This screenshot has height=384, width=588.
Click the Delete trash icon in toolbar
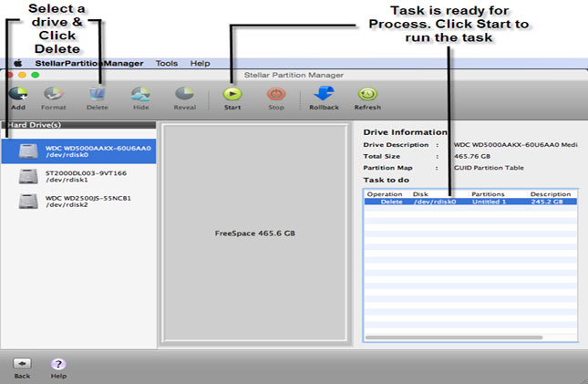[98, 93]
